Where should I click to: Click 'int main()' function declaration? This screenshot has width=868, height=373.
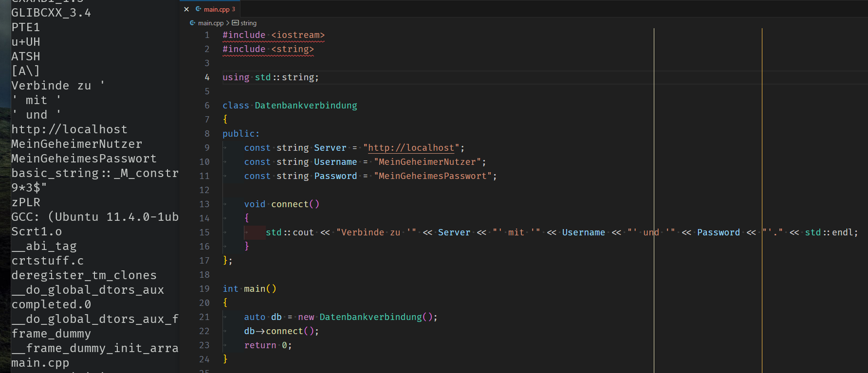pyautogui.click(x=249, y=289)
